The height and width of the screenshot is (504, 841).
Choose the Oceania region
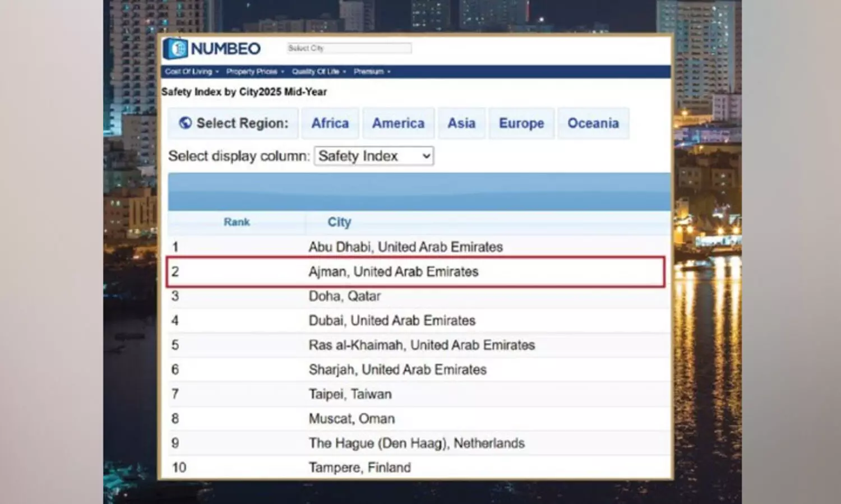coord(593,123)
